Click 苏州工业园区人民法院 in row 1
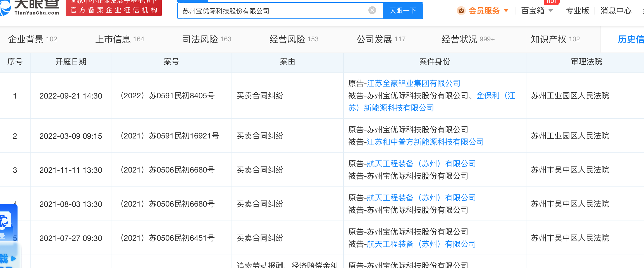The width and height of the screenshot is (644, 268). pyautogui.click(x=570, y=96)
